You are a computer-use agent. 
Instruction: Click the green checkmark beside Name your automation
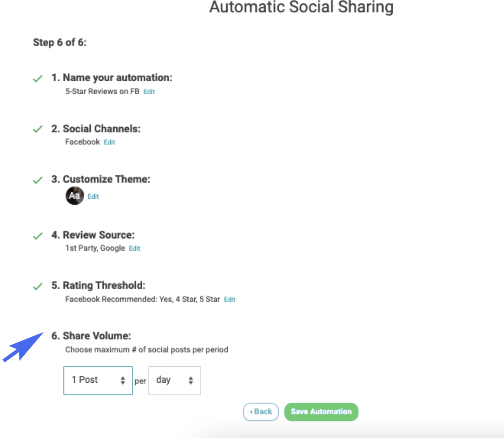pos(38,78)
